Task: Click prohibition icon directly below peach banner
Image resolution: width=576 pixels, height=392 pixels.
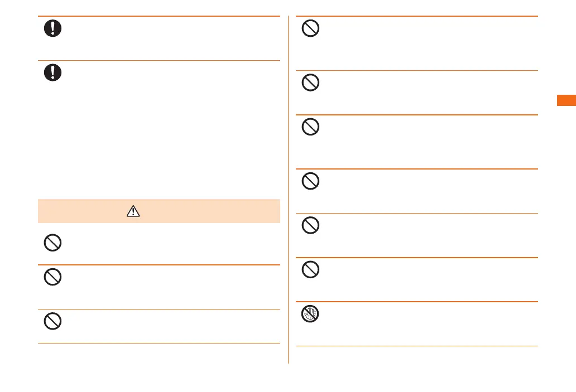Action: [52, 243]
